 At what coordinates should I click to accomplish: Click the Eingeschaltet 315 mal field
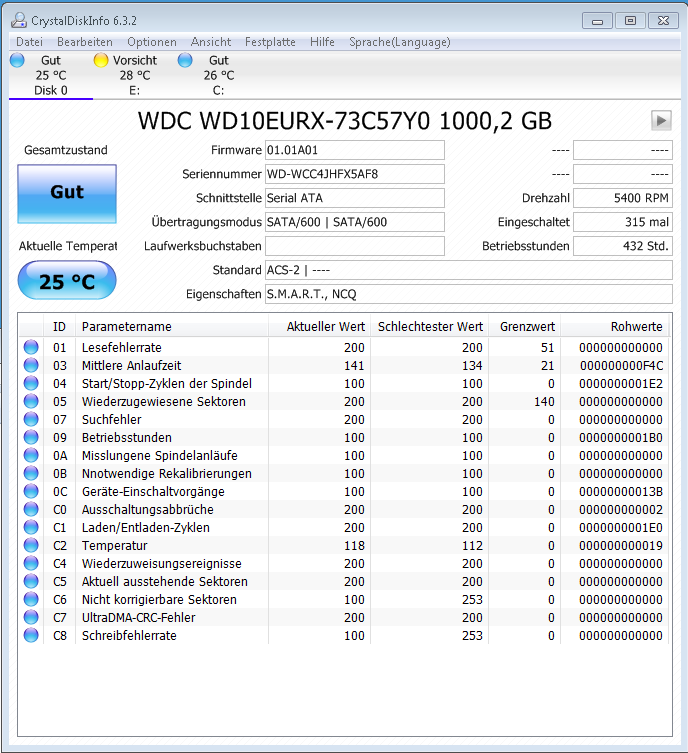click(x=623, y=222)
